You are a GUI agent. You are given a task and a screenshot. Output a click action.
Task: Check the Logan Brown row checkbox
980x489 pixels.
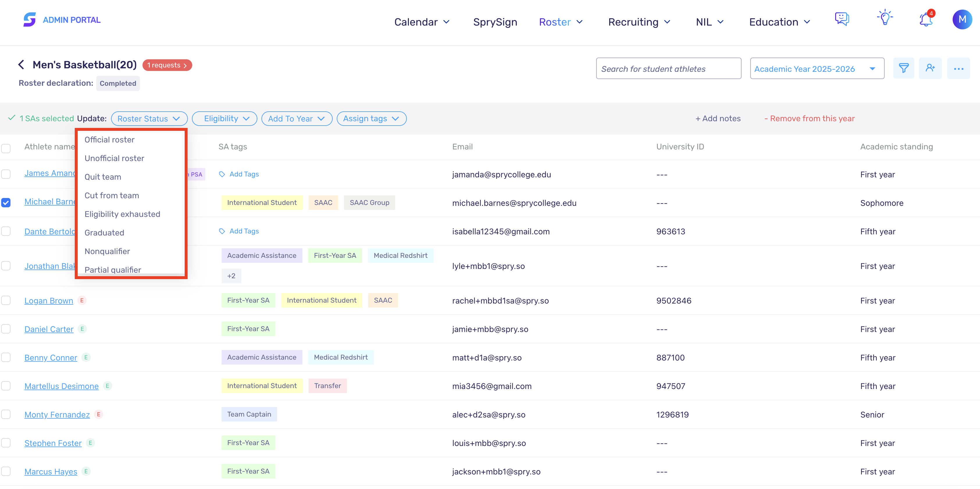click(x=6, y=300)
